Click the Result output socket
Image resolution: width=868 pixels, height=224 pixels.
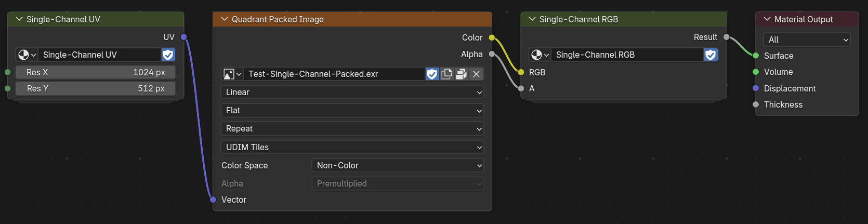click(726, 37)
